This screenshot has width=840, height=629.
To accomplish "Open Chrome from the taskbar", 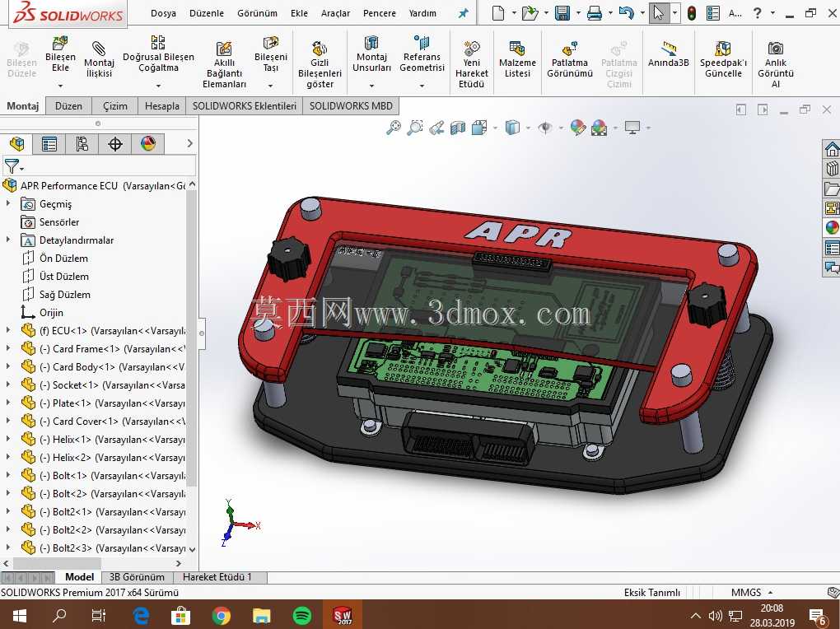I will (x=221, y=615).
